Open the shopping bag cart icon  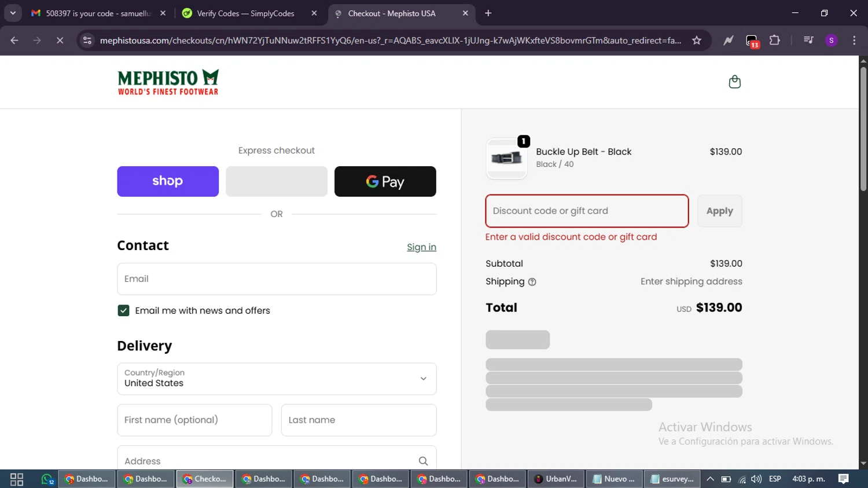[x=734, y=82]
